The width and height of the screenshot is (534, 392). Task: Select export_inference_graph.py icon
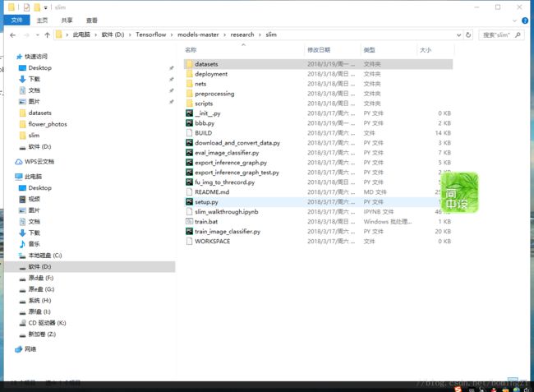point(189,163)
